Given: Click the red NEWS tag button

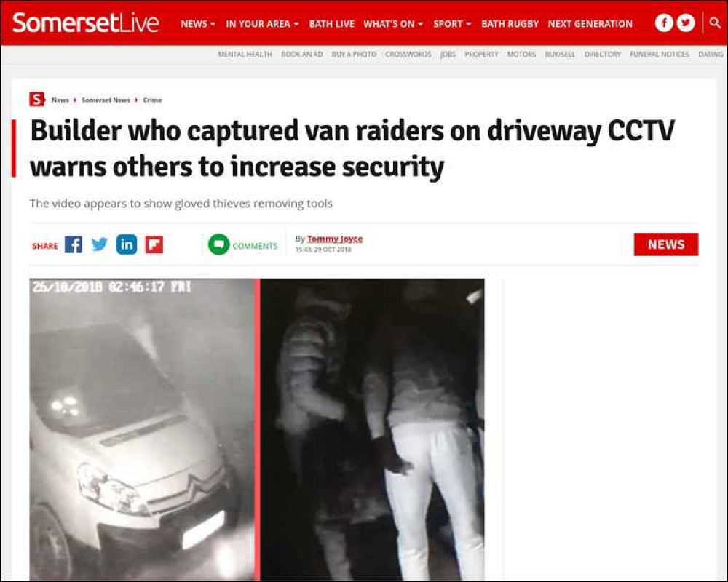Looking at the screenshot, I should click(666, 244).
